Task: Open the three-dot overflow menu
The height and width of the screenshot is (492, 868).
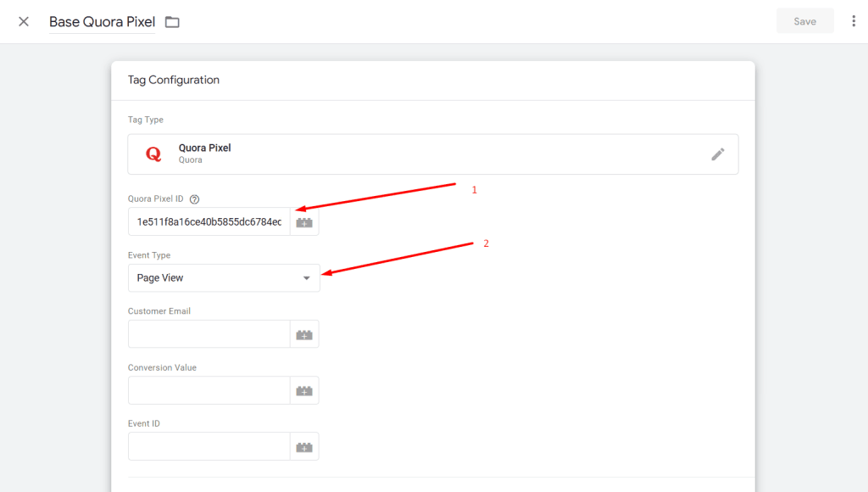Action: click(854, 20)
